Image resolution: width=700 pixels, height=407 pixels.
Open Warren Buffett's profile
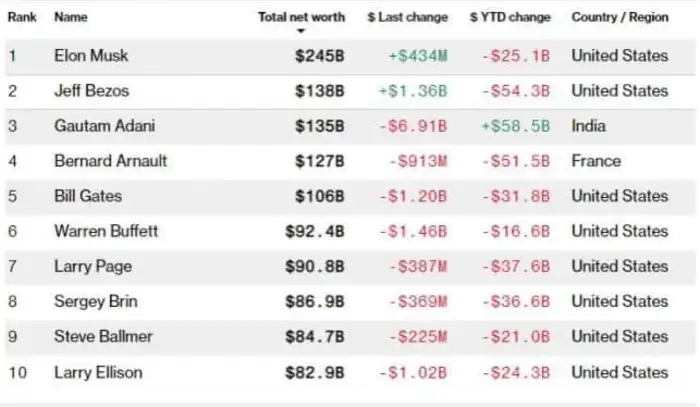[x=106, y=231]
